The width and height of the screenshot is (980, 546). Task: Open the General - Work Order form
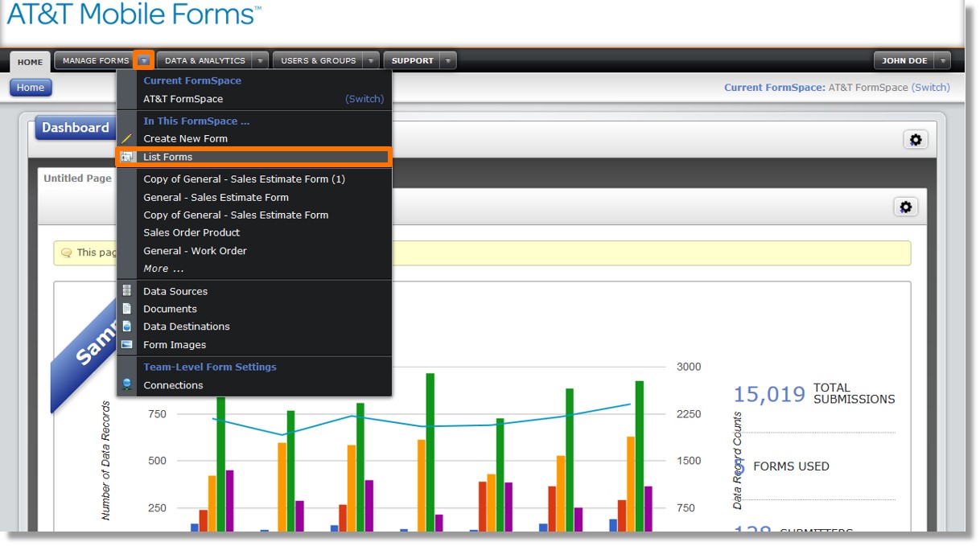tap(196, 251)
